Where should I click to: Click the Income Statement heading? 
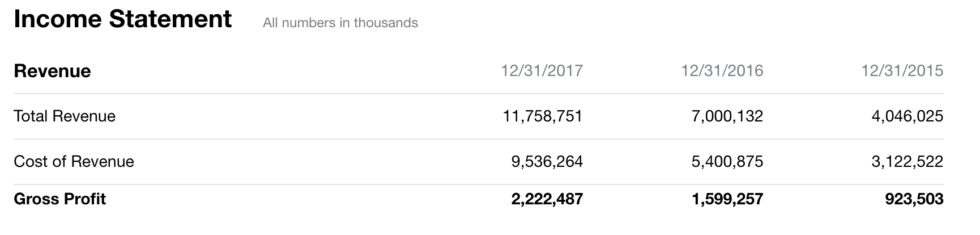[122, 19]
